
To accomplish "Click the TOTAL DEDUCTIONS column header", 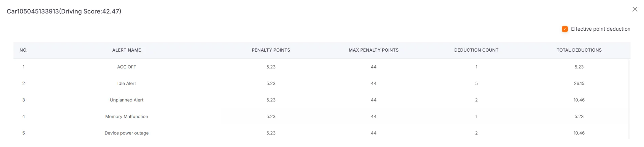I will tap(579, 50).
